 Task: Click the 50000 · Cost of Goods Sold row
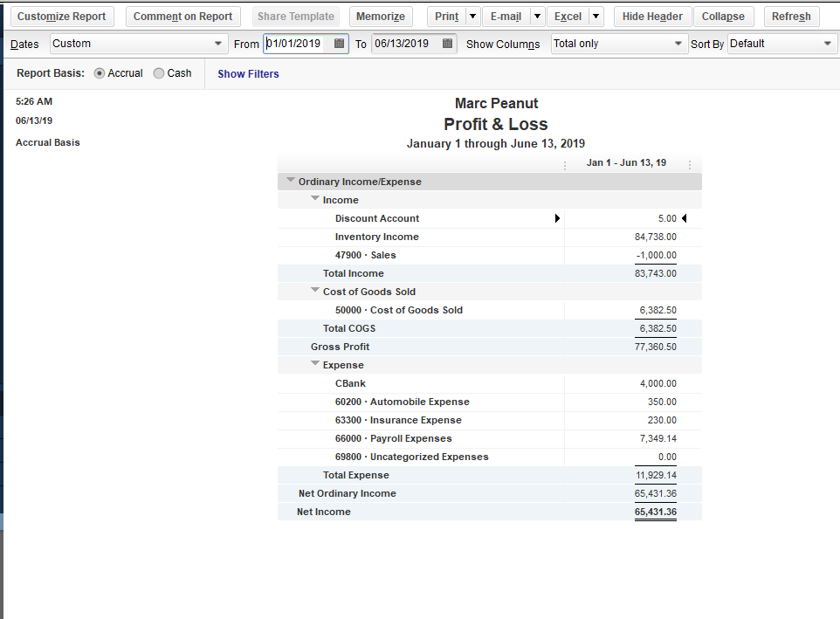pyautogui.click(x=490, y=310)
